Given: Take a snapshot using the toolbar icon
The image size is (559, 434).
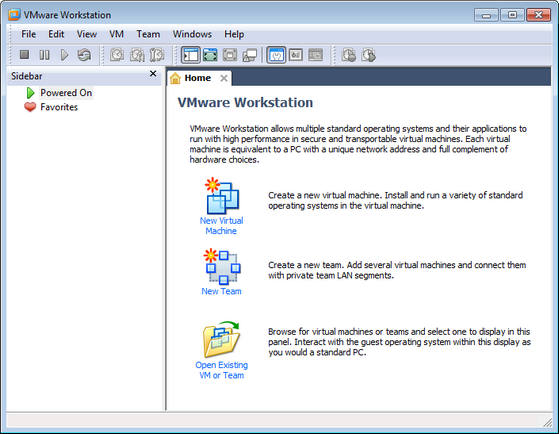Looking at the screenshot, I should pos(117,55).
